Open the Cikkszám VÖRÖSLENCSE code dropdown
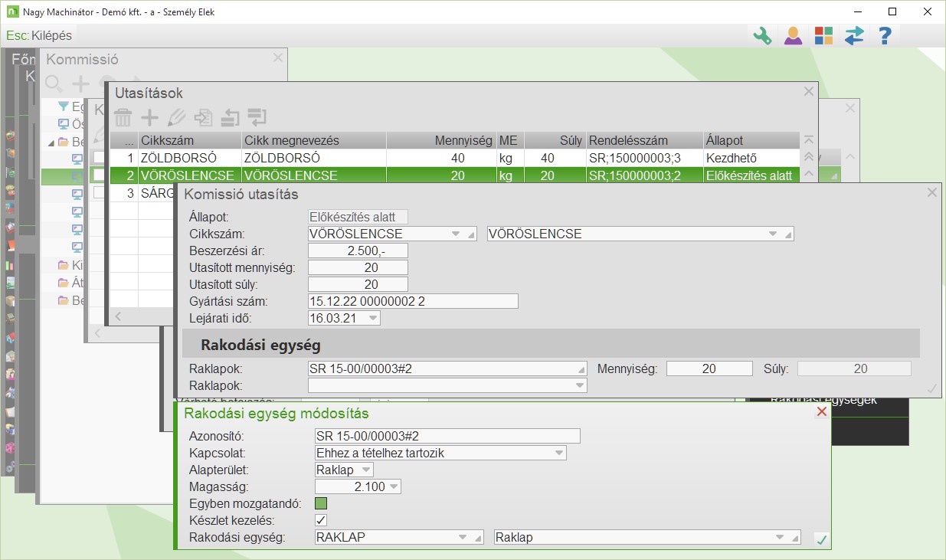This screenshot has height=560, width=946. (x=456, y=234)
